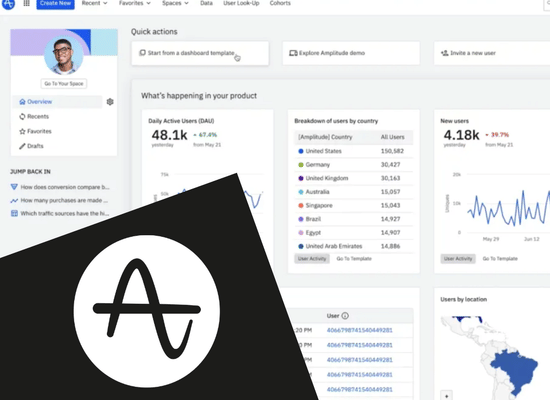The height and width of the screenshot is (400, 550).
Task: Click the Singapore orange color dot
Action: [301, 206]
